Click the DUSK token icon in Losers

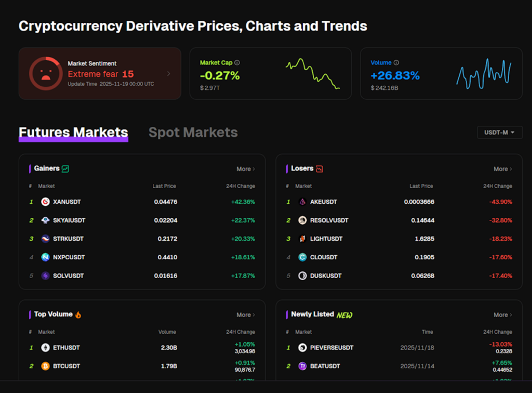pyautogui.click(x=302, y=276)
